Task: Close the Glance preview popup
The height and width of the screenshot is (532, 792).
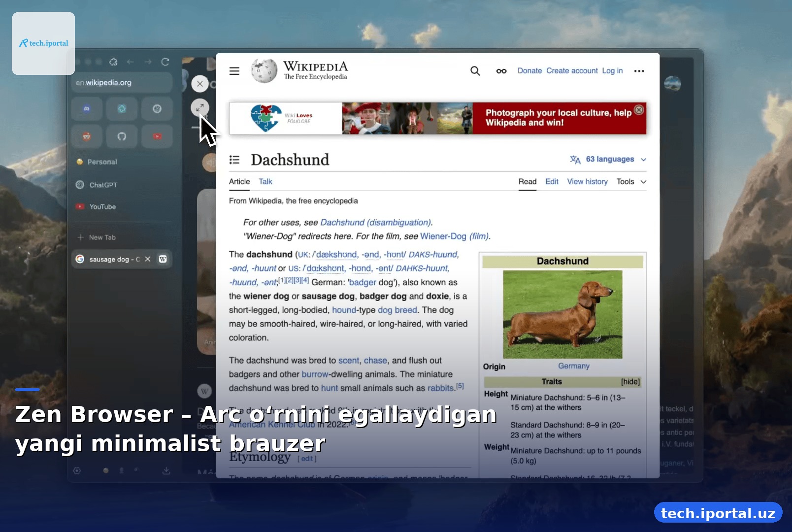Action: coord(200,84)
